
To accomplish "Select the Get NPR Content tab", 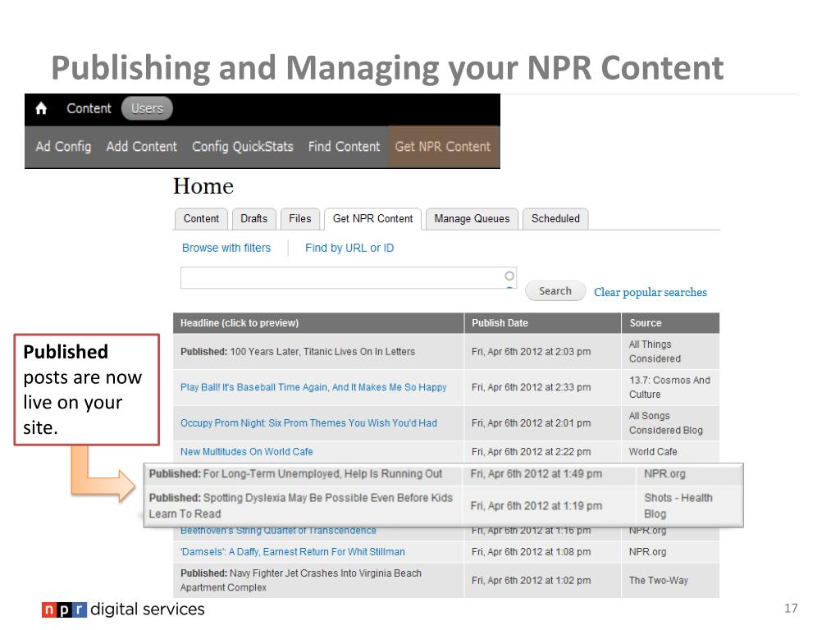I will click(373, 218).
